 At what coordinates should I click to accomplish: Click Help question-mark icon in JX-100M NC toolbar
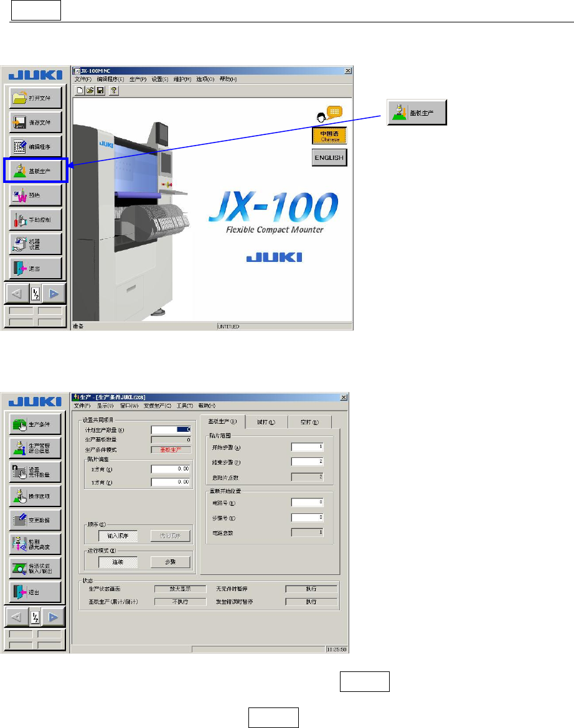[x=114, y=91]
